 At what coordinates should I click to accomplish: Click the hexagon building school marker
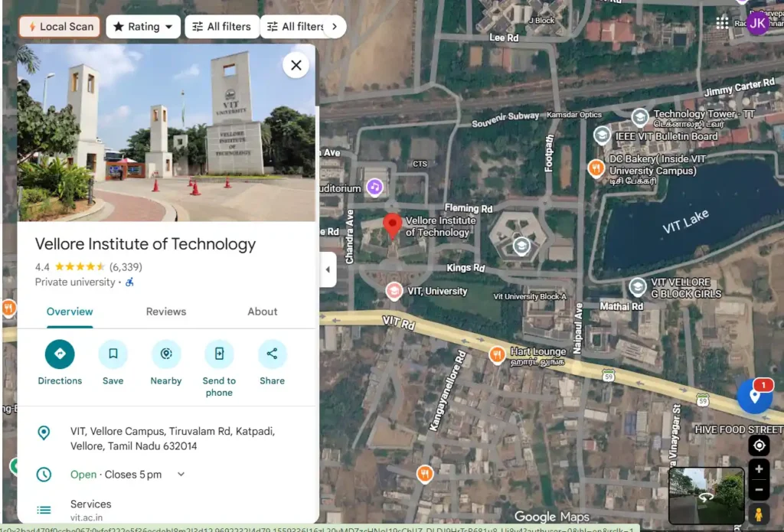[521, 246]
